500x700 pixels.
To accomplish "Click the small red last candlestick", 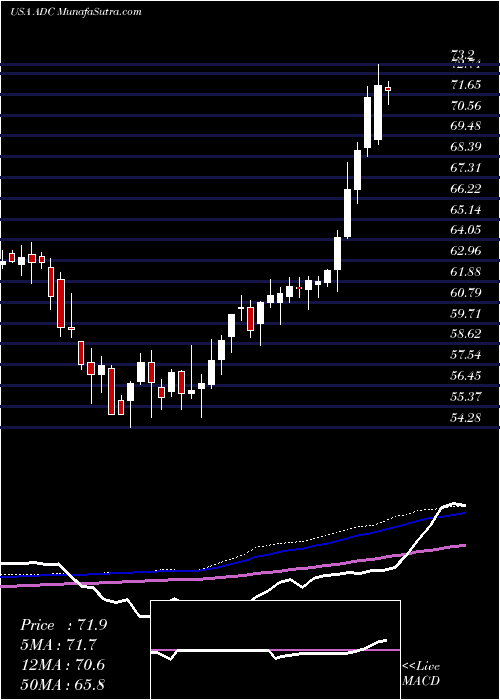I will [x=388, y=89].
